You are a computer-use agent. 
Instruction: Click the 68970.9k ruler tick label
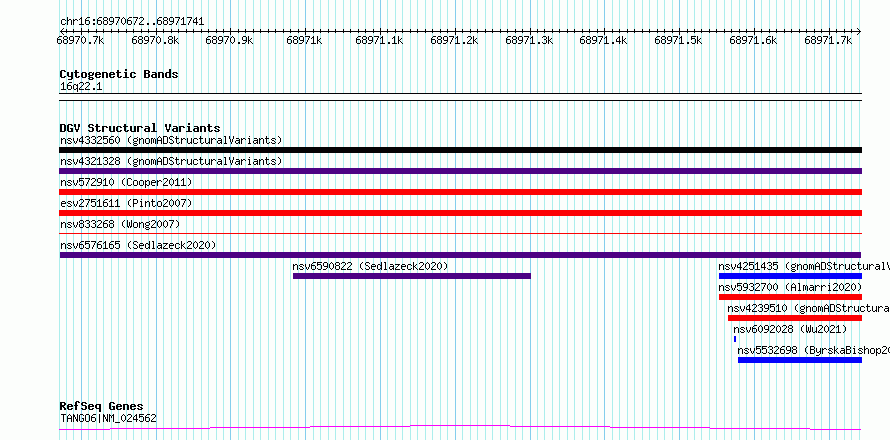(229, 40)
